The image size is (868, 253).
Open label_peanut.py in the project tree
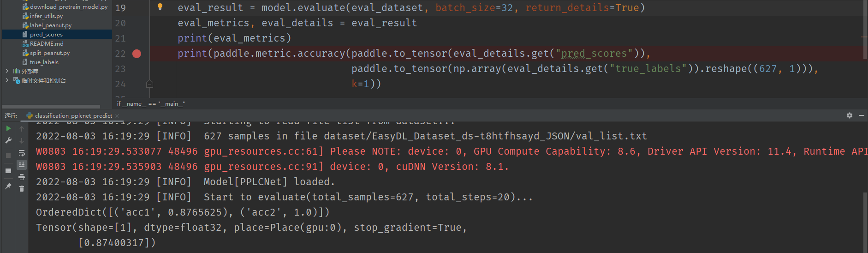click(x=51, y=25)
